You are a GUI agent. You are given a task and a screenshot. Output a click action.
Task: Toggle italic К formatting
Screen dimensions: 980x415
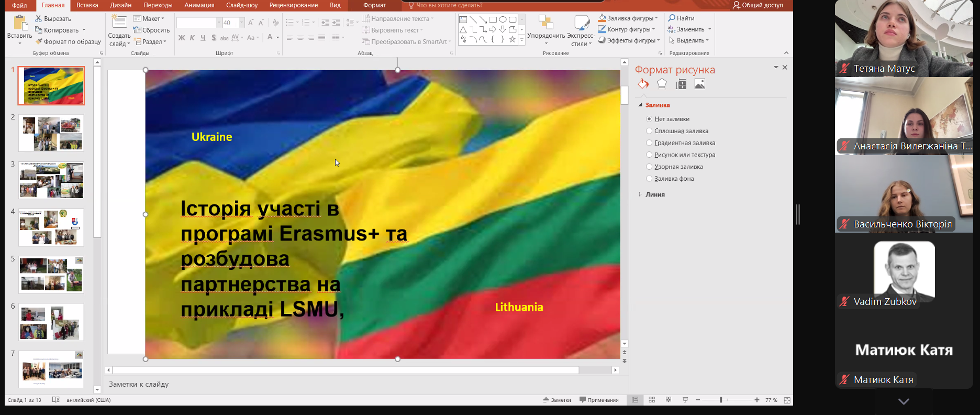tap(192, 38)
